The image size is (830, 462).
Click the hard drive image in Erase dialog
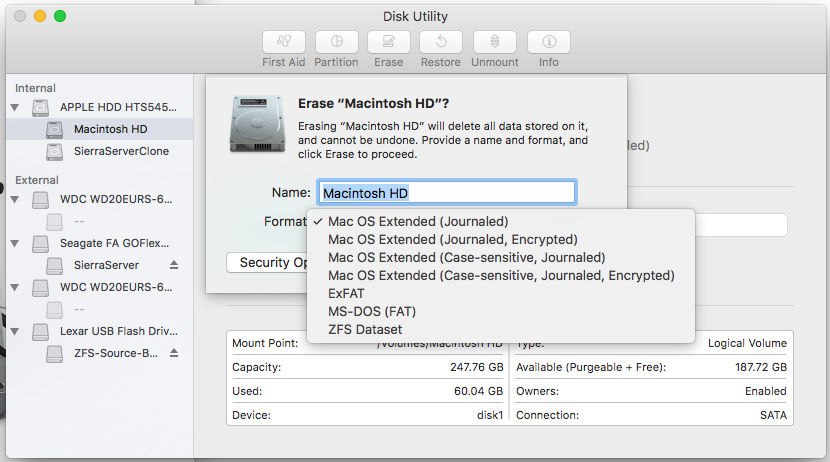[x=257, y=124]
